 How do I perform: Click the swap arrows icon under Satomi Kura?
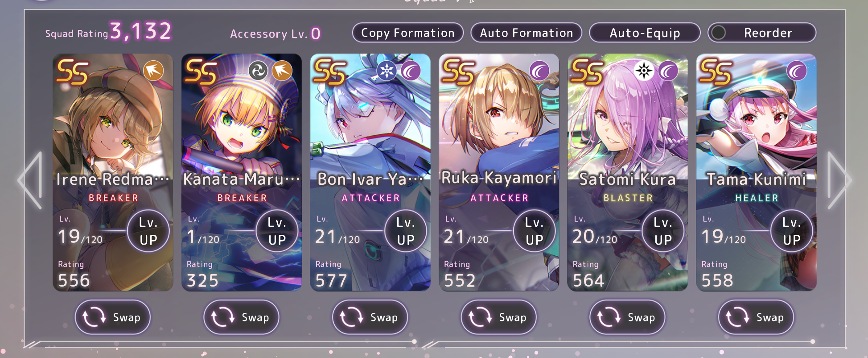point(609,317)
